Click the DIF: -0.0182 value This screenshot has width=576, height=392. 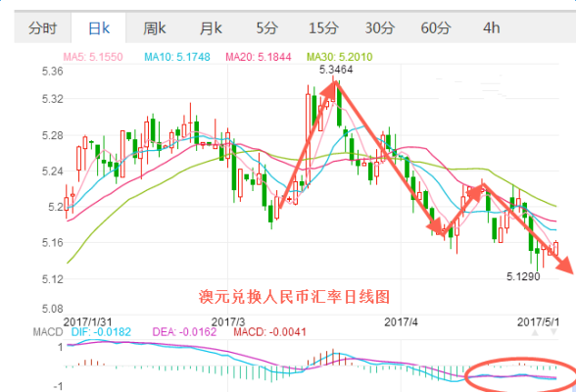point(101,332)
